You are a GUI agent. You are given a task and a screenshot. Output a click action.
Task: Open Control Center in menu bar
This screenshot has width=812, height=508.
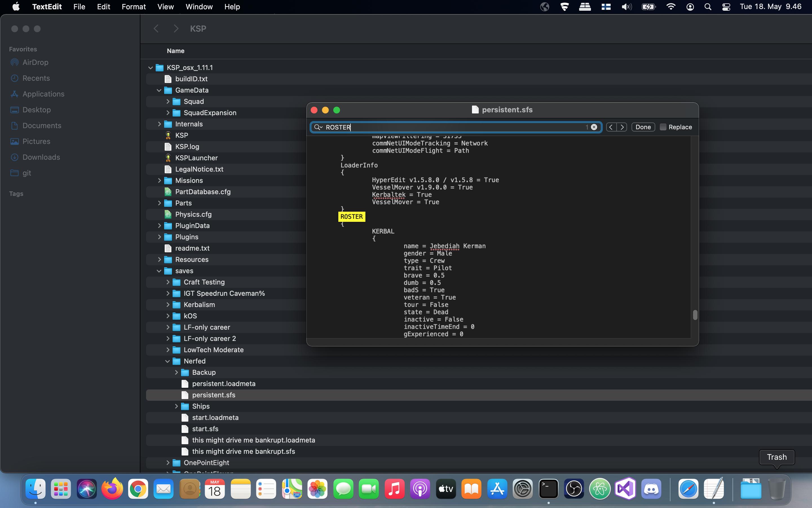726,7
